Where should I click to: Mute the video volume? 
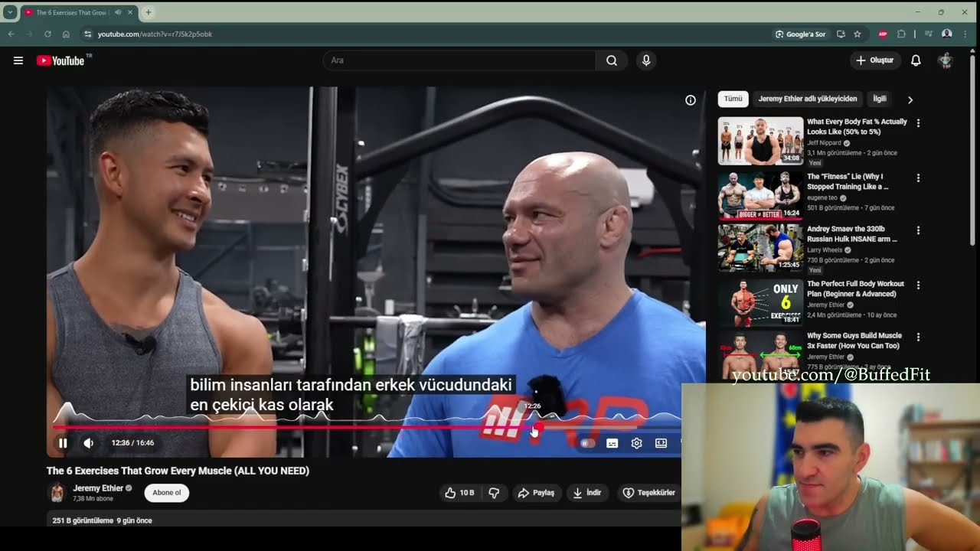[89, 443]
